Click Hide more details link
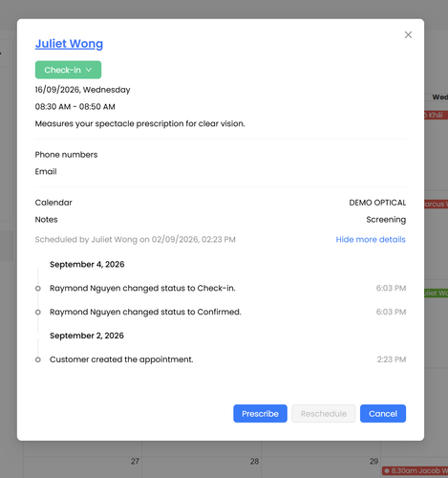 [x=371, y=239]
